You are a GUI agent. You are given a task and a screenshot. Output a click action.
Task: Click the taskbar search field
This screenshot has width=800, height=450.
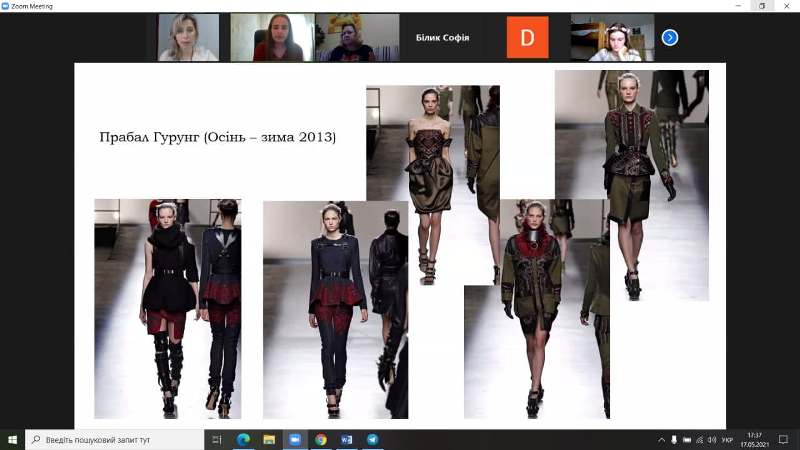click(x=114, y=439)
